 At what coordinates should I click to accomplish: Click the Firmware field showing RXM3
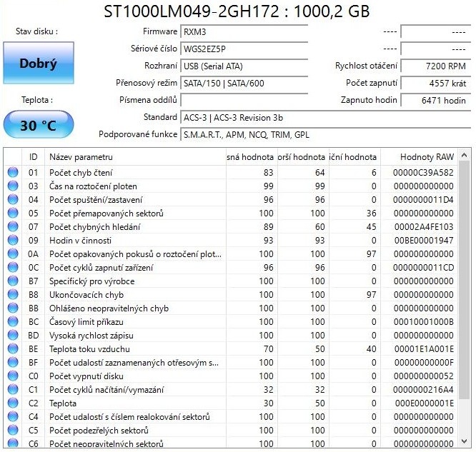click(x=244, y=31)
